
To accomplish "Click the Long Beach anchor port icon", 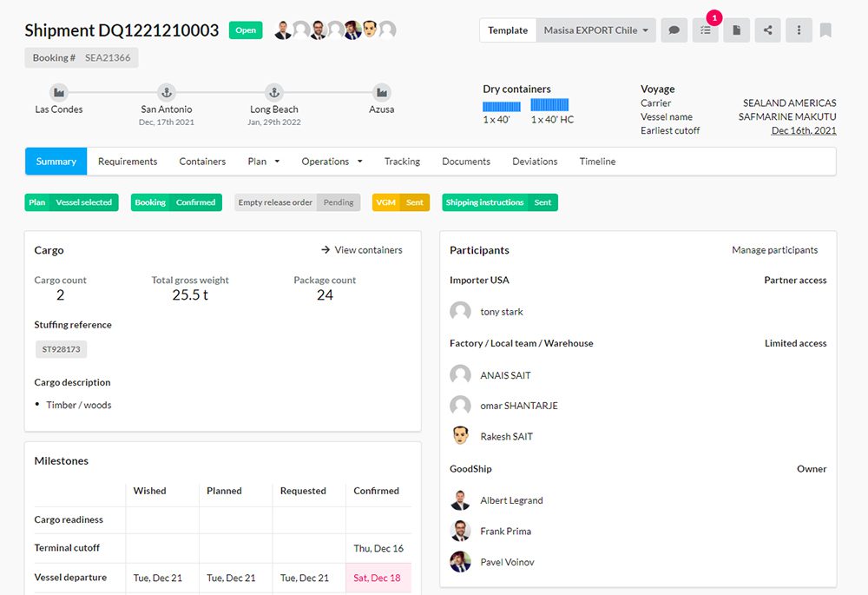I will tap(274, 92).
